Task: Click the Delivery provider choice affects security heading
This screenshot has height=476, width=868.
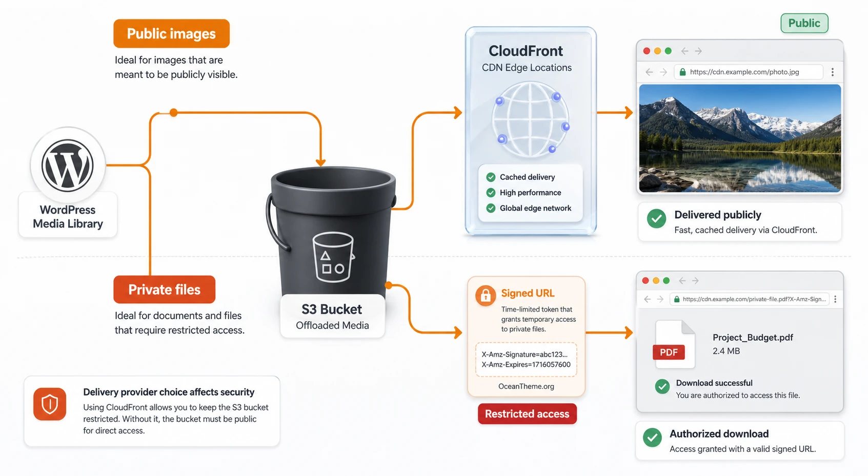Action: coord(169,392)
